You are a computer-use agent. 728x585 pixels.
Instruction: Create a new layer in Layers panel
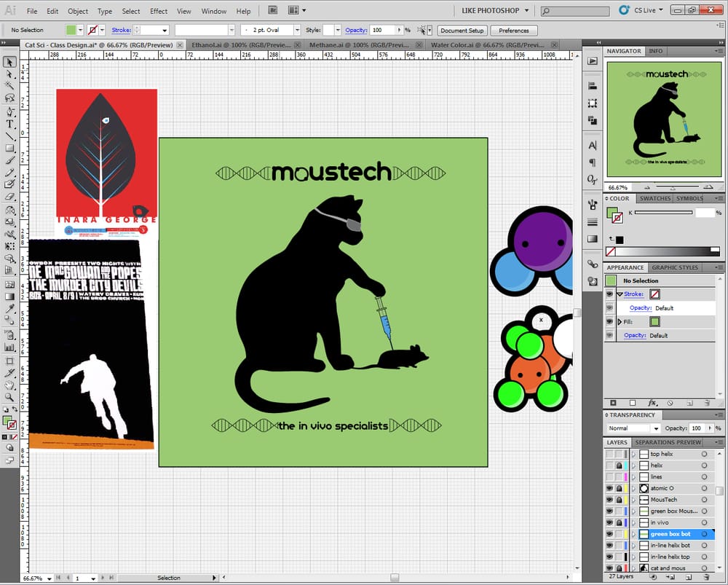coord(689,577)
